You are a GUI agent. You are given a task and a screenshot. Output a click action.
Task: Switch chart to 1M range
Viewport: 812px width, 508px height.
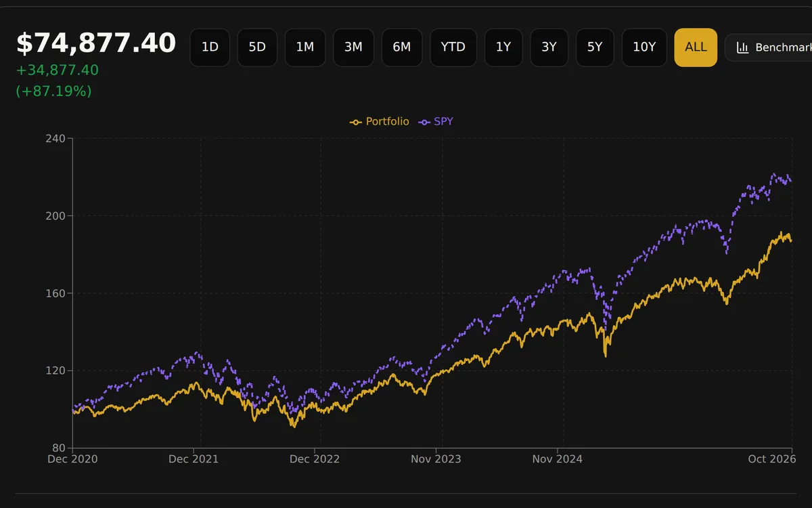pyautogui.click(x=305, y=47)
